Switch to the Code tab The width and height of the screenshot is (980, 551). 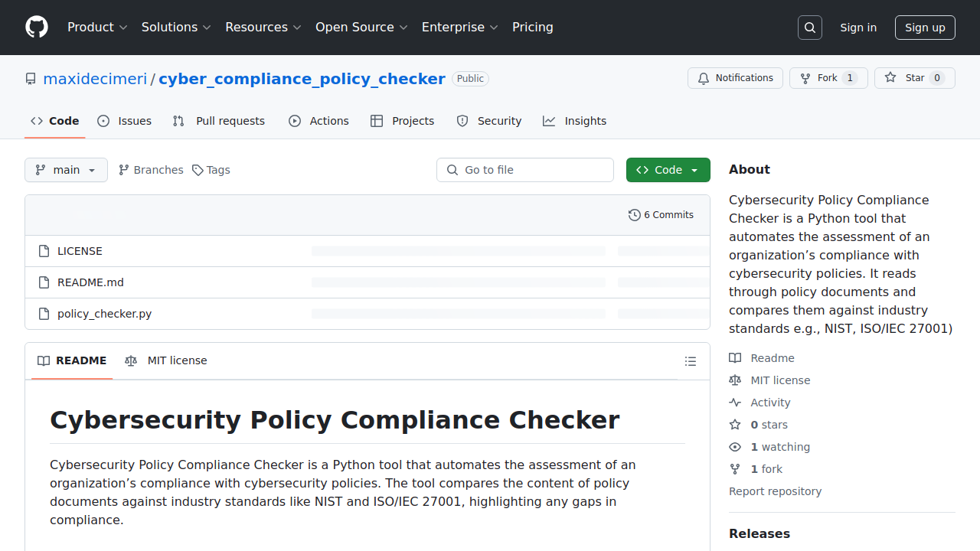(55, 121)
